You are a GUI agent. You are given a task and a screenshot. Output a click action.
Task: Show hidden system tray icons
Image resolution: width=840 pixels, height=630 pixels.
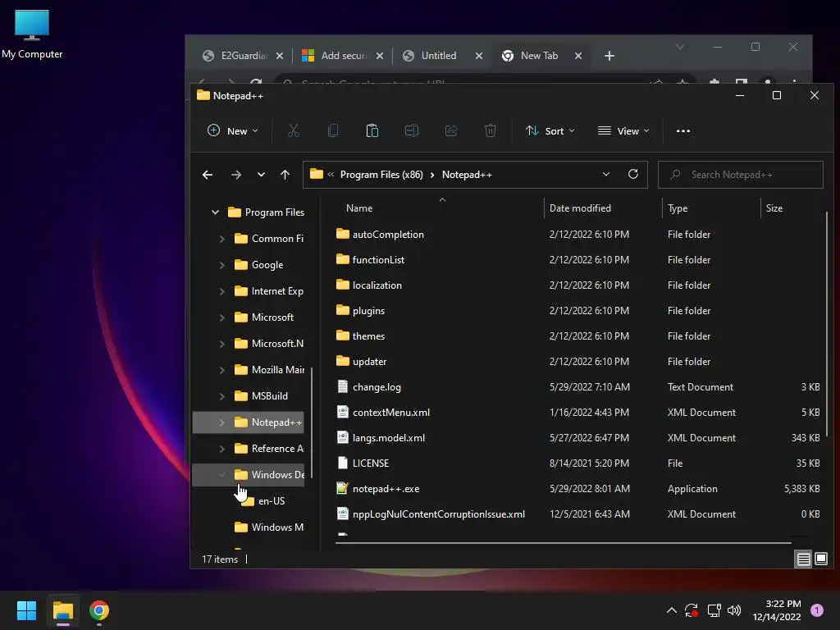coord(671,610)
